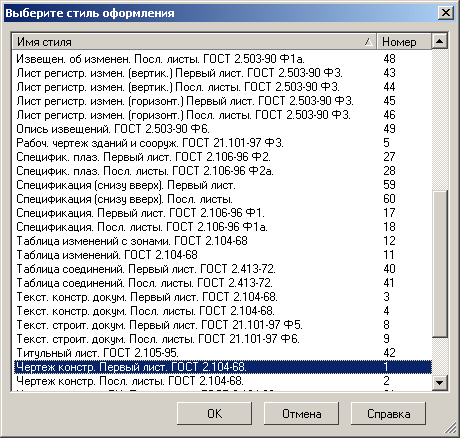Choose Опись извещений ГОСТ 2.503-90 Ф6
Image resolution: width=460 pixels, height=438 pixels.
pyautogui.click(x=222, y=129)
